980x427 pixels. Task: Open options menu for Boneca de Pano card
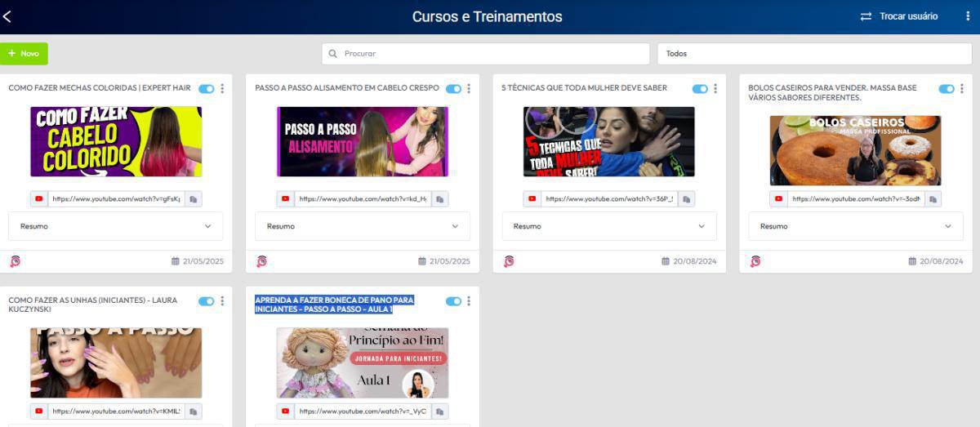(x=469, y=301)
